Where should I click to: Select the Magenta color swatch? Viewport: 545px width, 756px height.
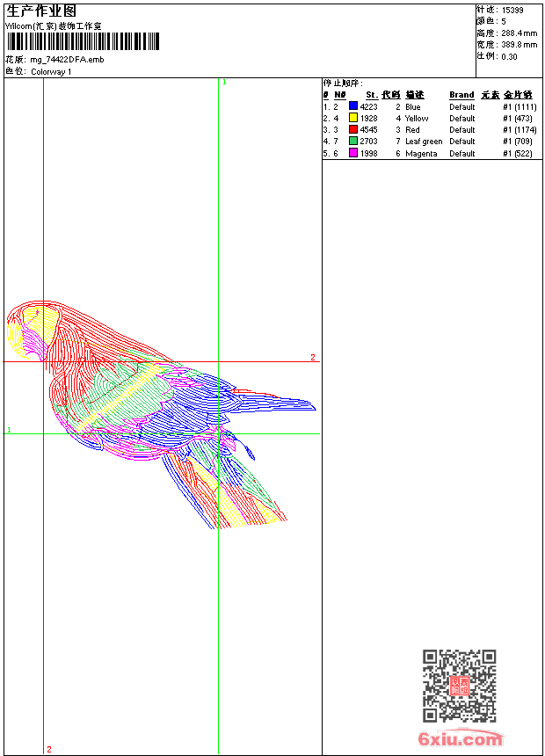tap(353, 153)
